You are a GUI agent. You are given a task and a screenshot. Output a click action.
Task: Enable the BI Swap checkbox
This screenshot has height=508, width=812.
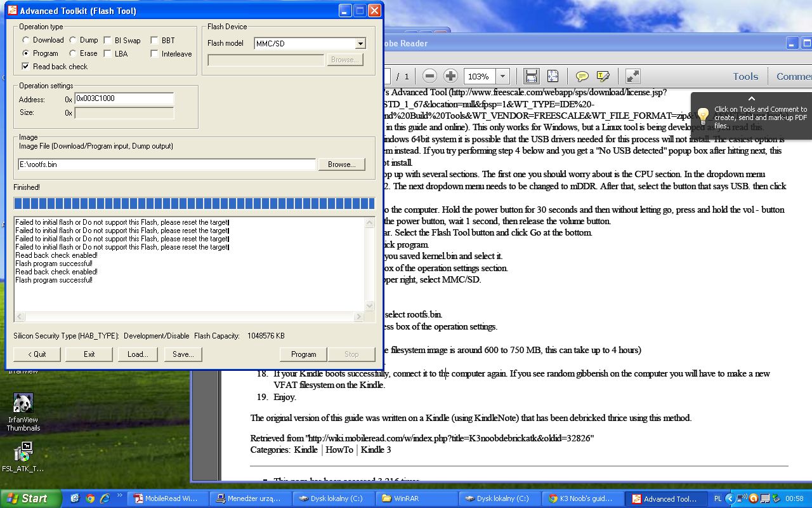tap(108, 41)
